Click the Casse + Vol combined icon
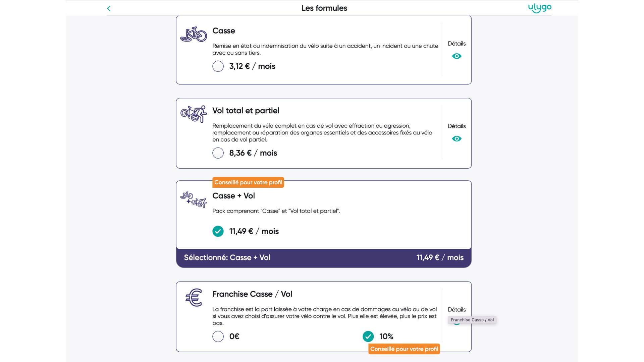644x362 pixels. click(194, 199)
